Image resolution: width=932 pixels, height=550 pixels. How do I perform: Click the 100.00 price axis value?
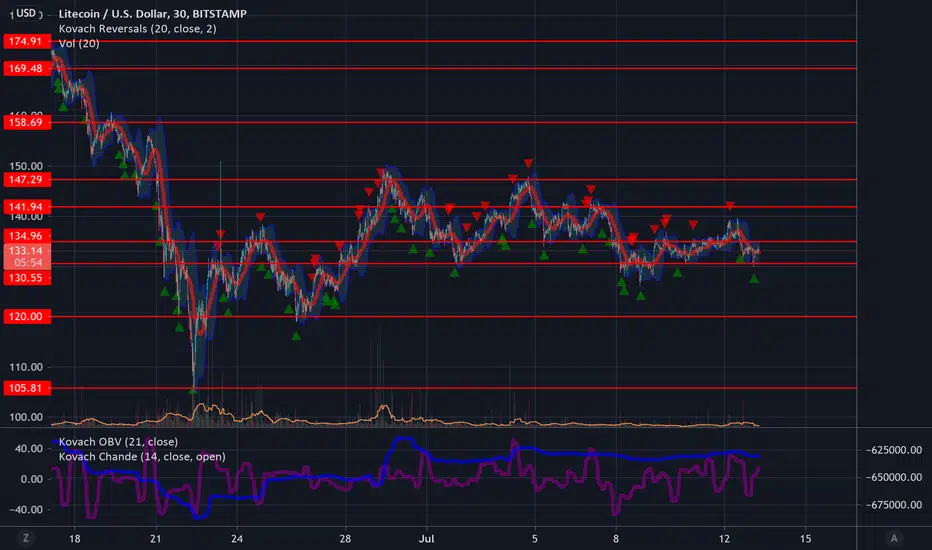[x=26, y=417]
